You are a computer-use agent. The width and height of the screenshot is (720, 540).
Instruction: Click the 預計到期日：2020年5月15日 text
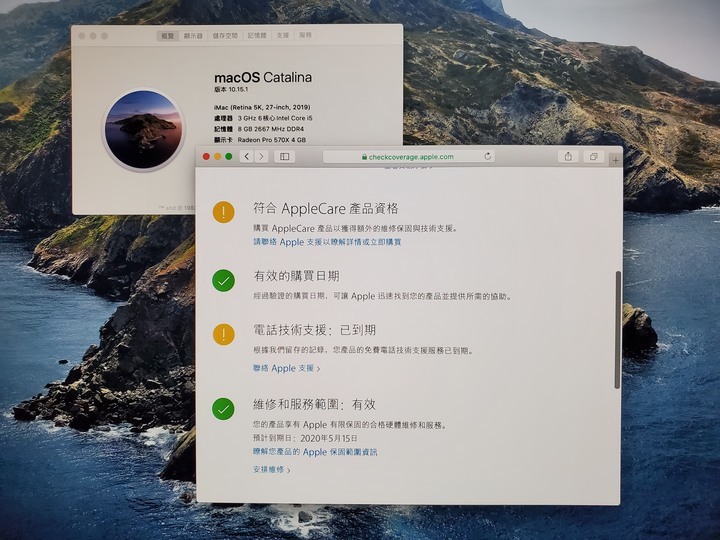[x=305, y=438]
